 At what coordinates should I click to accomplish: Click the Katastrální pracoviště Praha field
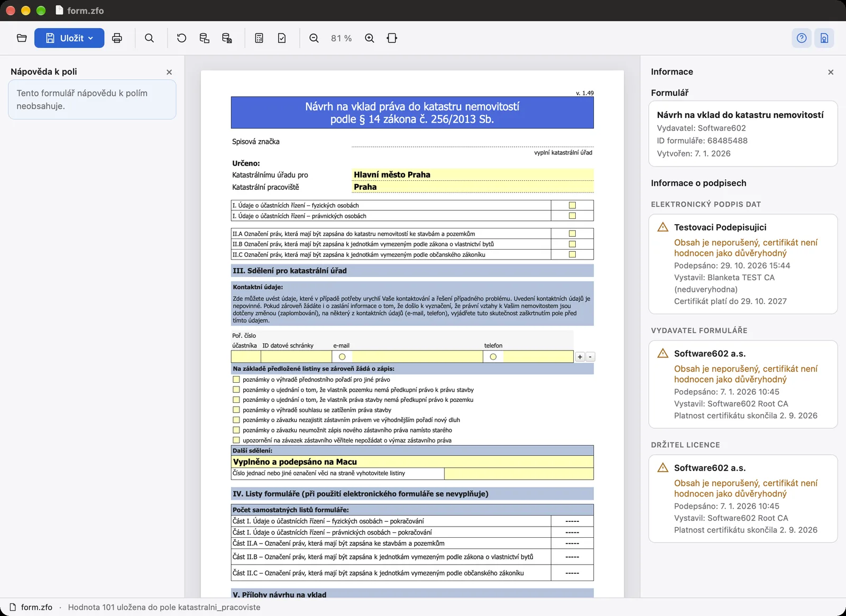coord(473,187)
